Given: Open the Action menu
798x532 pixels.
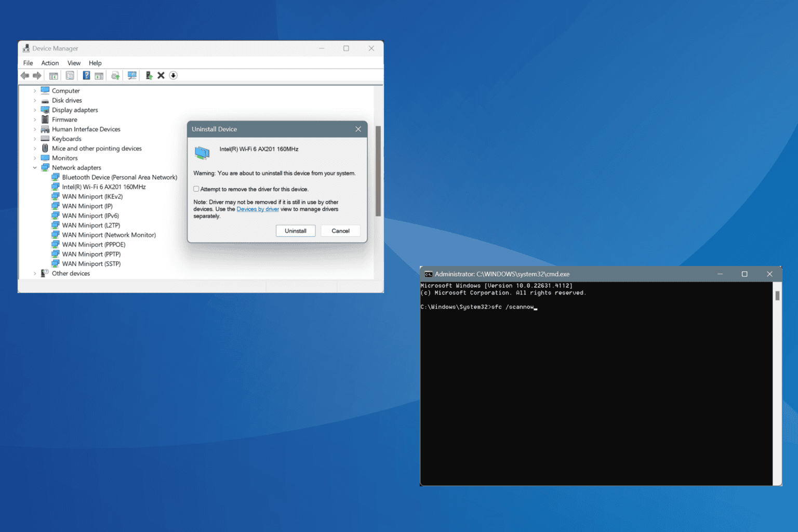Looking at the screenshot, I should coord(50,63).
